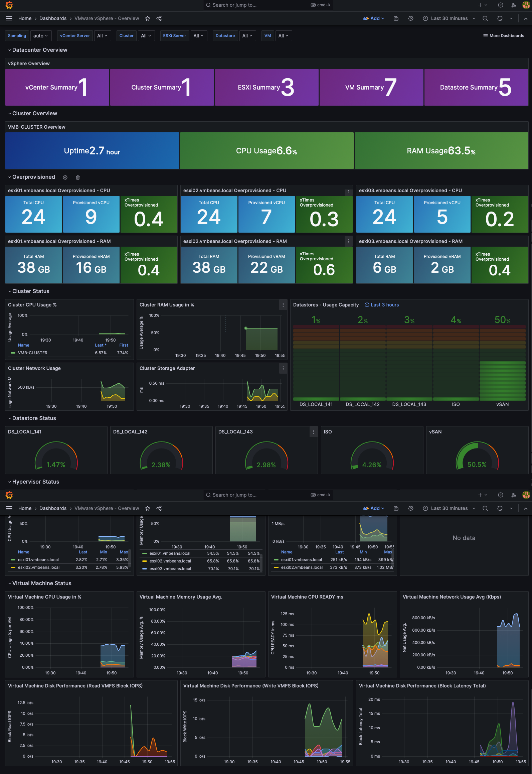This screenshot has height=774, width=532.
Task: Click settings gear in lower header above Virtual Machine Status
Action: 411,508
